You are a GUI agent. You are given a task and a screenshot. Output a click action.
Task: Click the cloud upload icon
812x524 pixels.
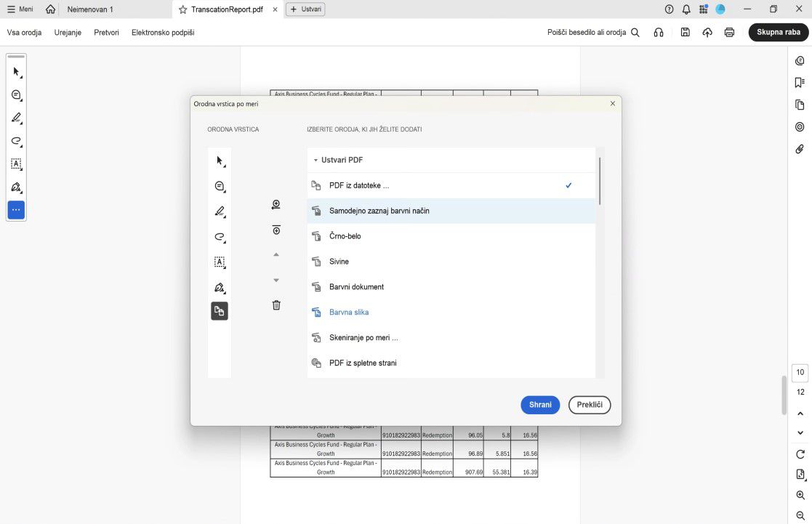(x=707, y=32)
